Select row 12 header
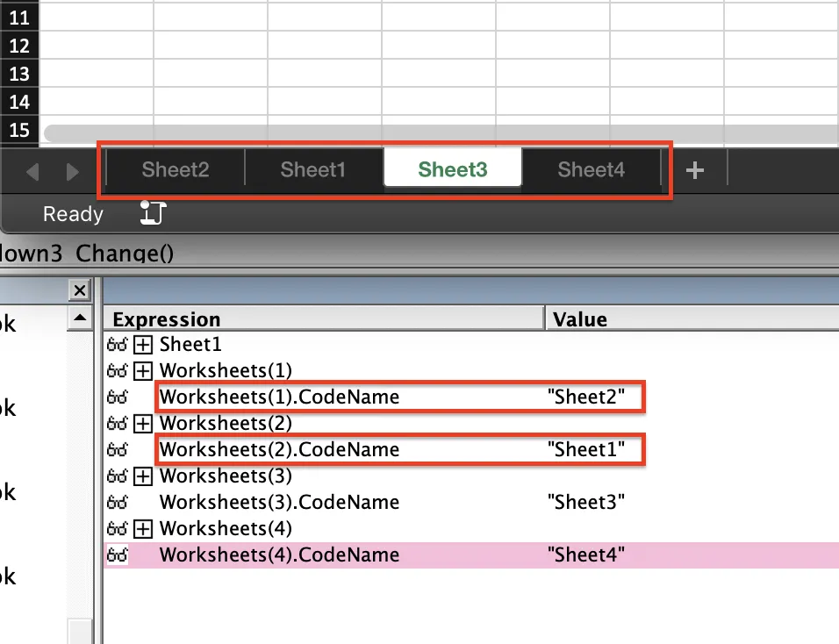 coord(19,46)
